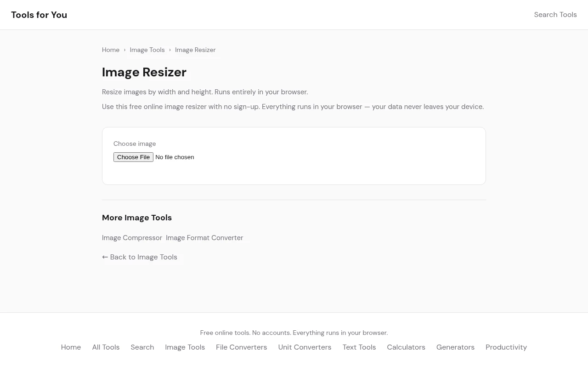Open Image Tools breadcrumb link
This screenshot has height=368, width=588.
(x=147, y=50)
